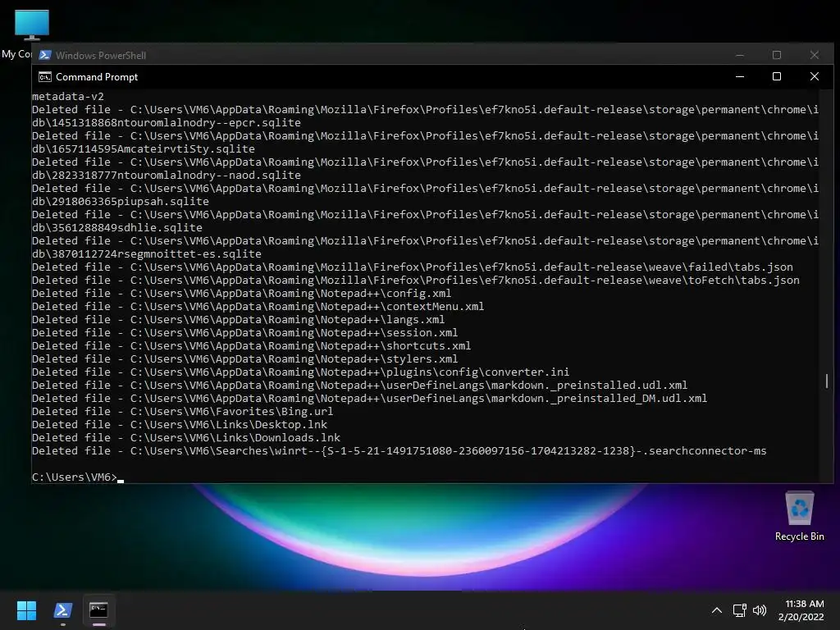
Task: Click the Notepad++\langs.xml line
Action: [239, 319]
